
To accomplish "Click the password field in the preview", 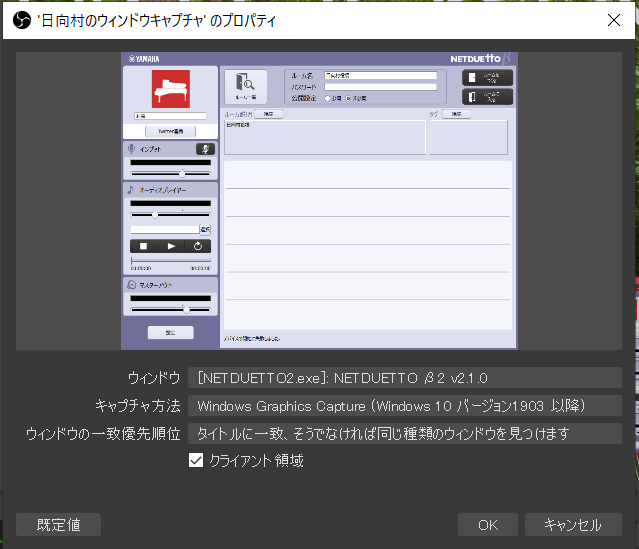I will pyautogui.click(x=380, y=87).
